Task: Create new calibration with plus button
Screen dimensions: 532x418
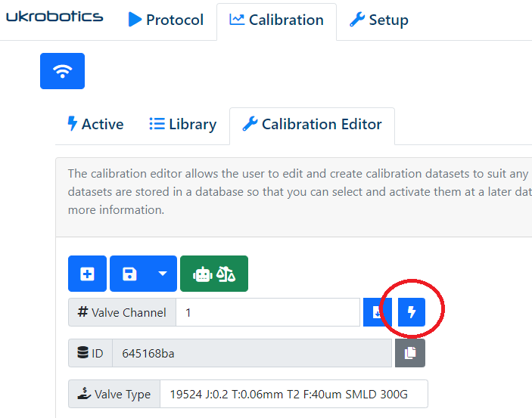Action: coord(88,274)
